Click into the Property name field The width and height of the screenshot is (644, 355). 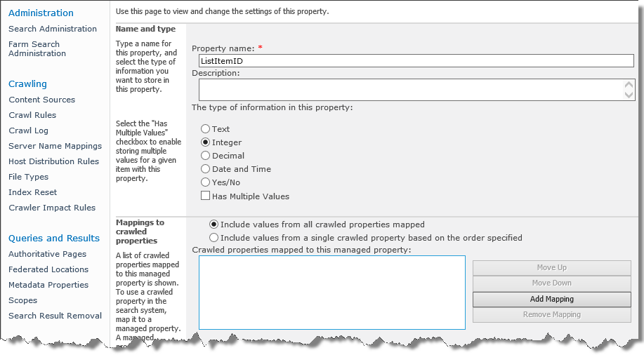click(416, 61)
